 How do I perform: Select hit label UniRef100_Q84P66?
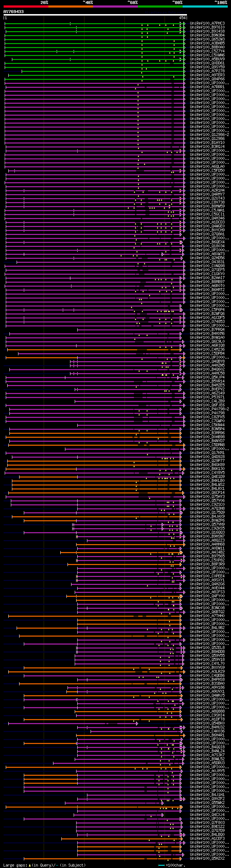click(207, 79)
